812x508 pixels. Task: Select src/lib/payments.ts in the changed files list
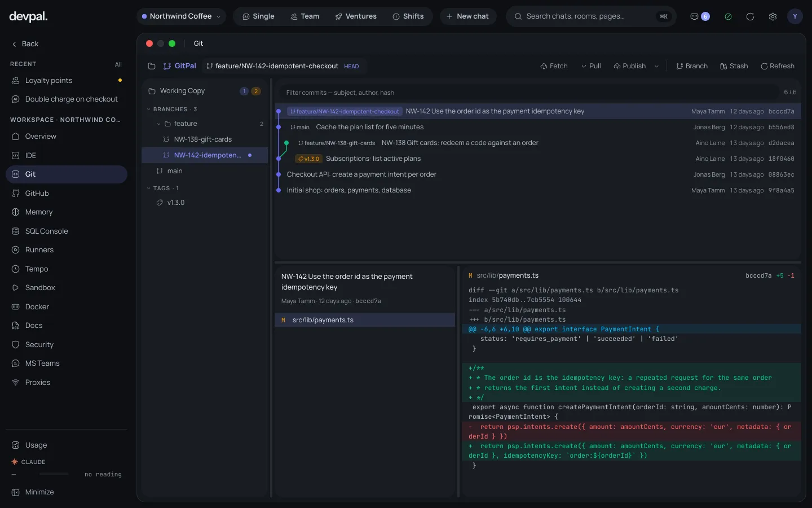[365, 320]
